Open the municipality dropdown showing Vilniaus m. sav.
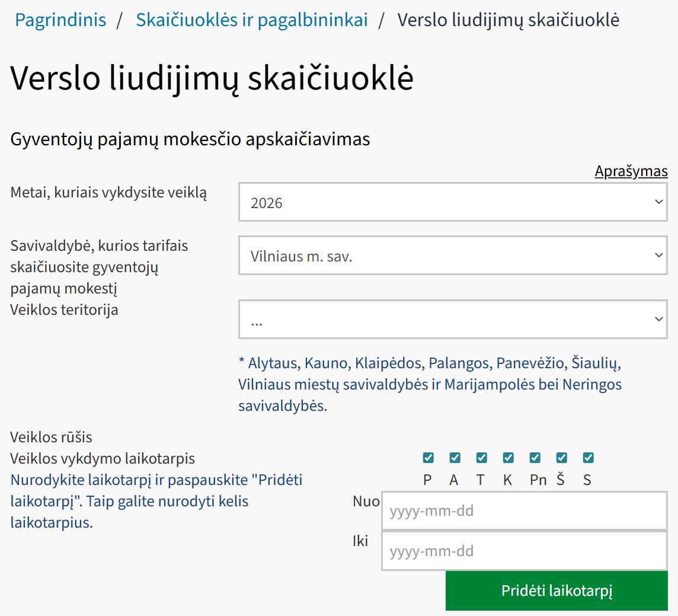 (453, 255)
